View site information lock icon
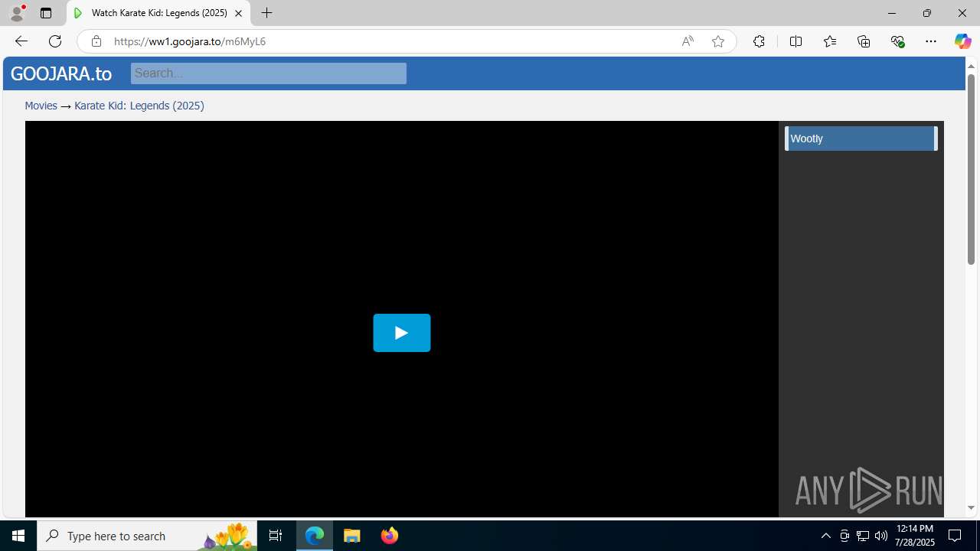 coord(96,41)
